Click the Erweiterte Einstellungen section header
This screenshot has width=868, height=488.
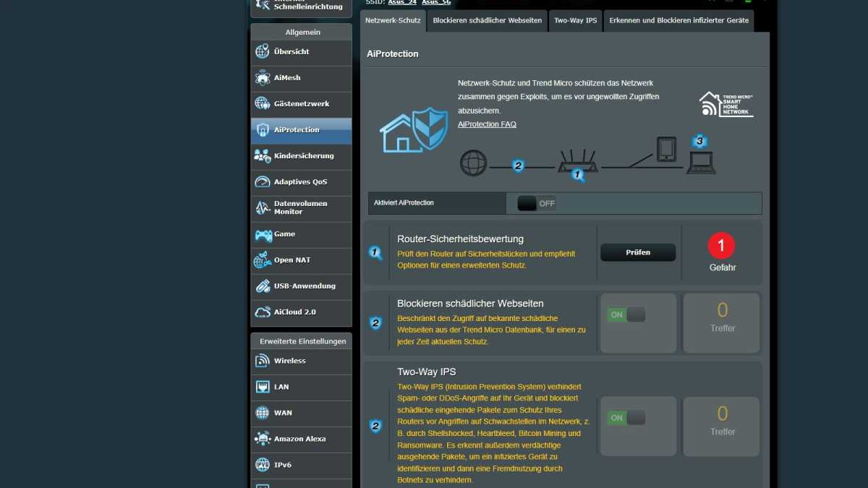(x=302, y=341)
